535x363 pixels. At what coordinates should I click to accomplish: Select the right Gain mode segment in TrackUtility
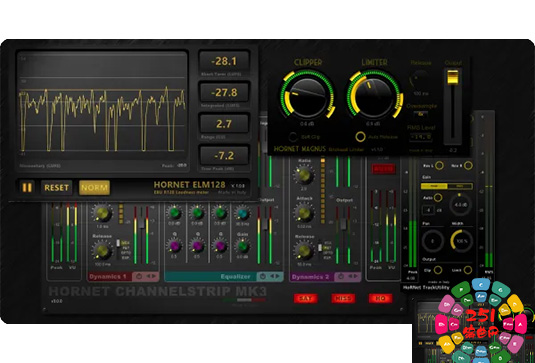(x=460, y=186)
